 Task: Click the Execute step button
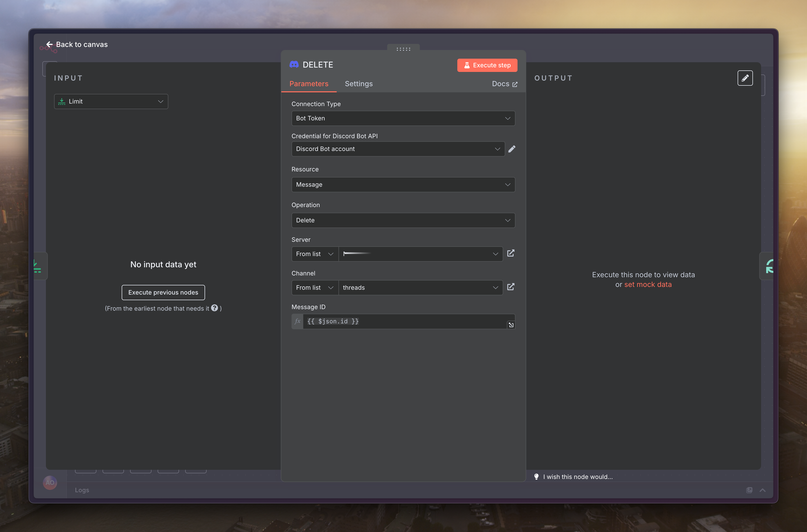pos(487,65)
